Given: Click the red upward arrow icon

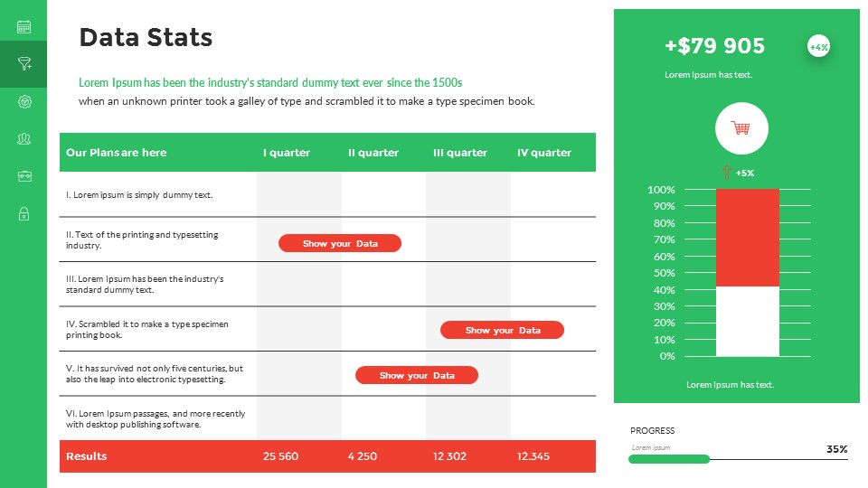Looking at the screenshot, I should 725,172.
